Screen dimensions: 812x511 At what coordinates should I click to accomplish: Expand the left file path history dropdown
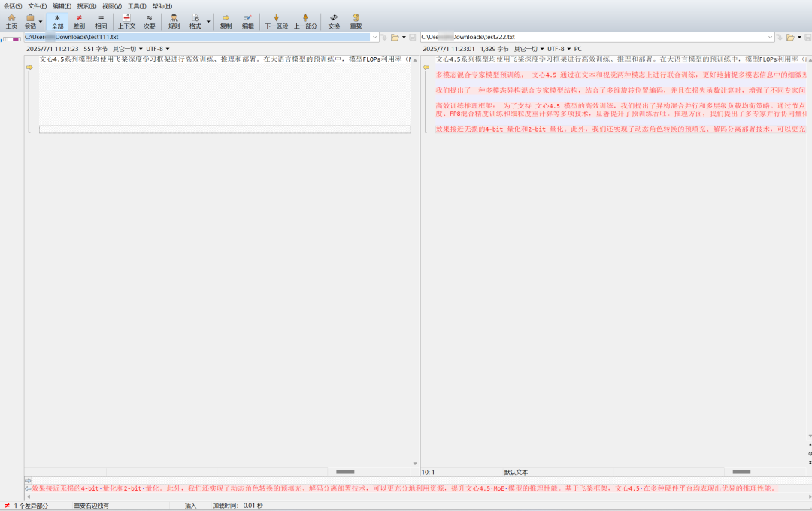tap(374, 38)
